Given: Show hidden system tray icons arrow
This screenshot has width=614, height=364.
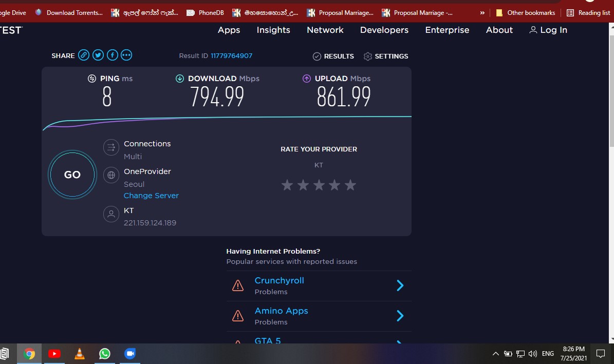Looking at the screenshot, I should (x=495, y=354).
